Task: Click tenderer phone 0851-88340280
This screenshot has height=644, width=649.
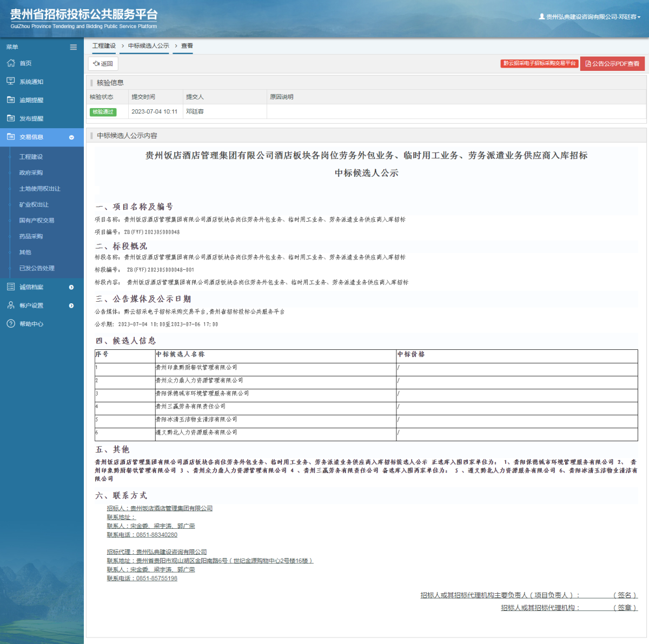Action: click(x=156, y=535)
